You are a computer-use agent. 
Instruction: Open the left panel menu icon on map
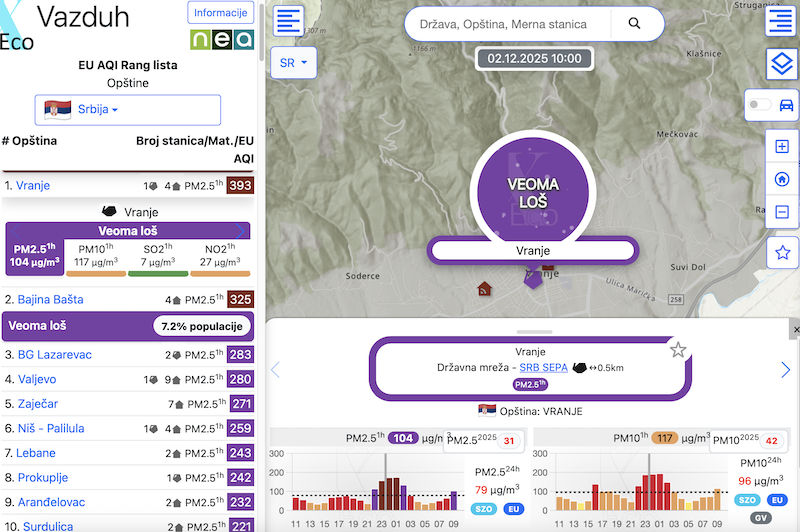[289, 22]
